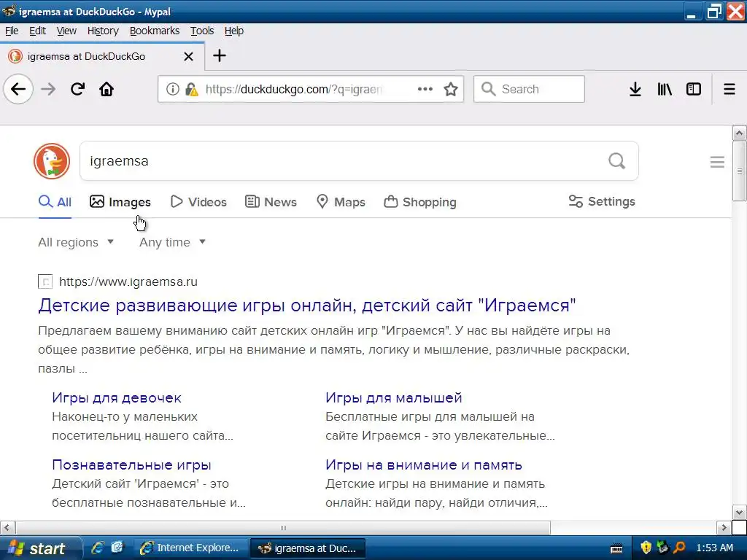The height and width of the screenshot is (560, 747).
Task: Switch to Maps results
Action: click(x=341, y=202)
